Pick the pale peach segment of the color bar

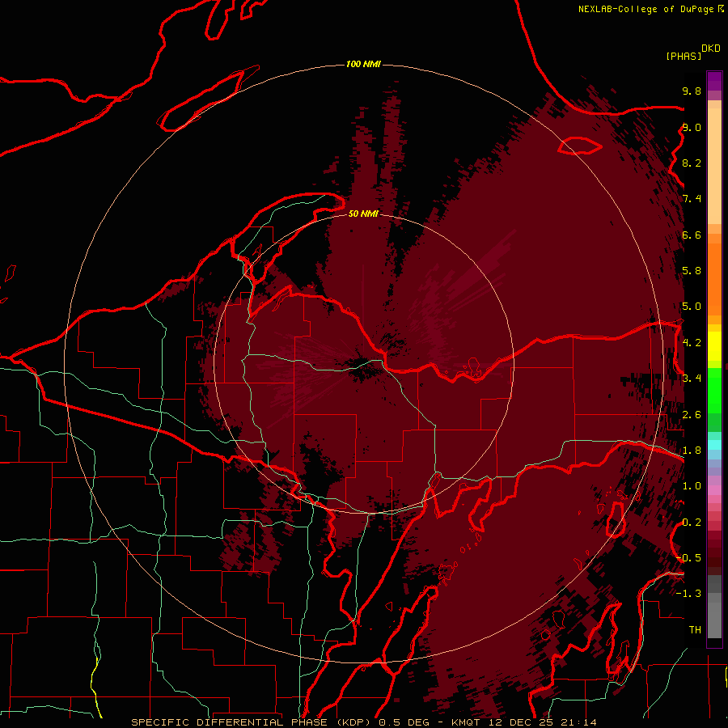(x=714, y=166)
